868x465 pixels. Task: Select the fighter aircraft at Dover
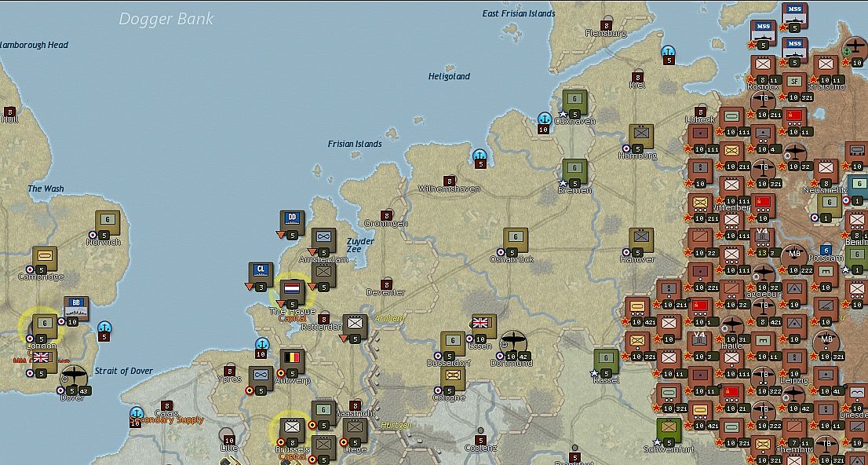click(74, 378)
